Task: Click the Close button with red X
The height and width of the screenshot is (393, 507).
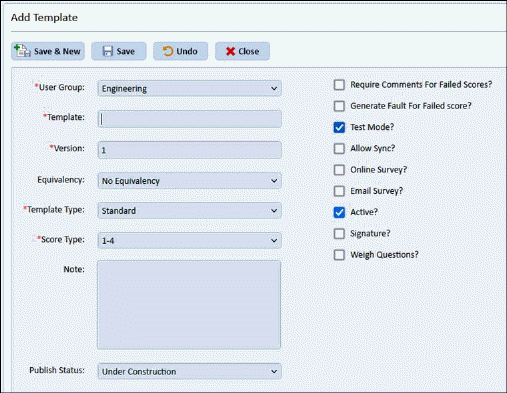Action: (x=242, y=51)
